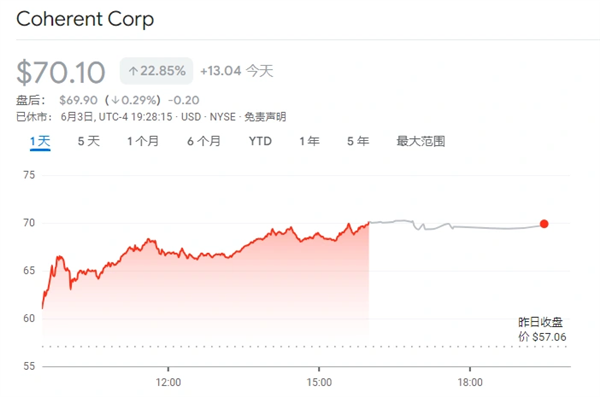Click the grey after-hours price line
600x397 pixels.
(455, 225)
